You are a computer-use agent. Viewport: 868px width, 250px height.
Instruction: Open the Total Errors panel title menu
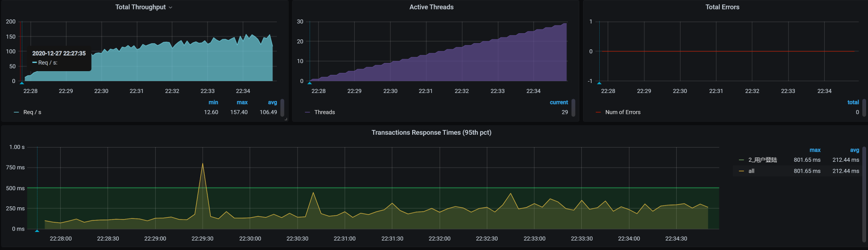pyautogui.click(x=722, y=7)
